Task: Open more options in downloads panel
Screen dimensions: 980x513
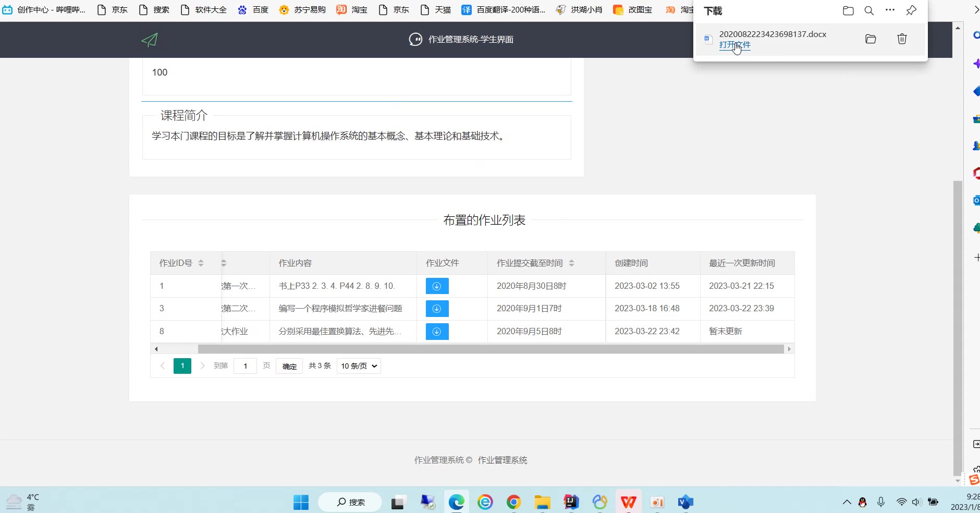Action: tap(890, 10)
